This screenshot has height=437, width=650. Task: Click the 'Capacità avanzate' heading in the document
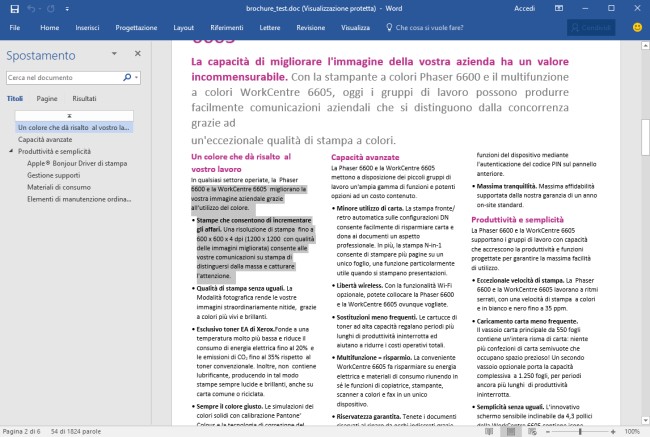click(x=365, y=158)
